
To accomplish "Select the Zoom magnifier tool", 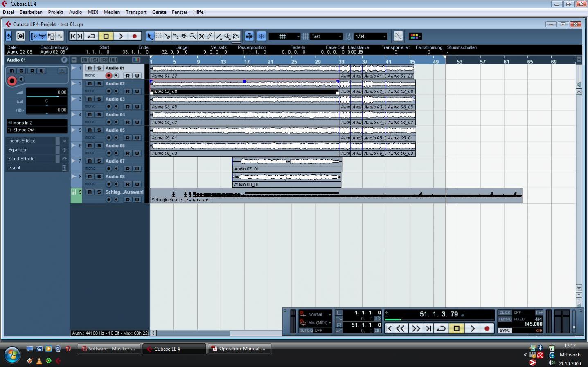I will 193,36.
